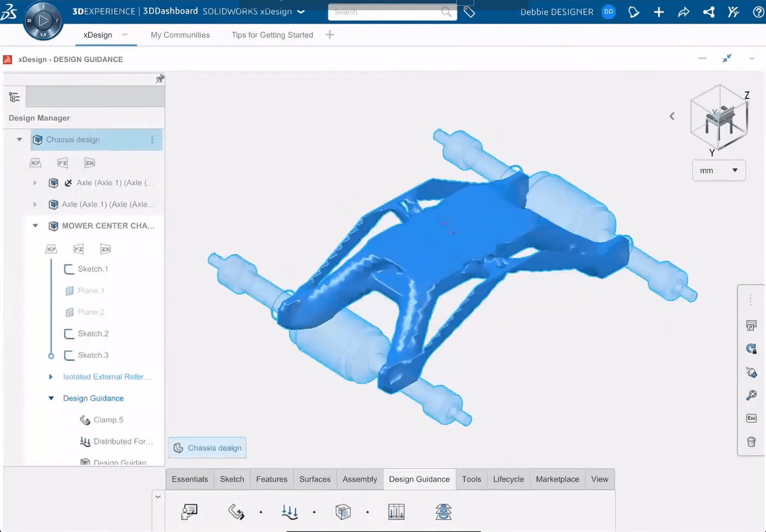Switch to the Assembly tab
Image resolution: width=766 pixels, height=532 pixels.
click(359, 479)
